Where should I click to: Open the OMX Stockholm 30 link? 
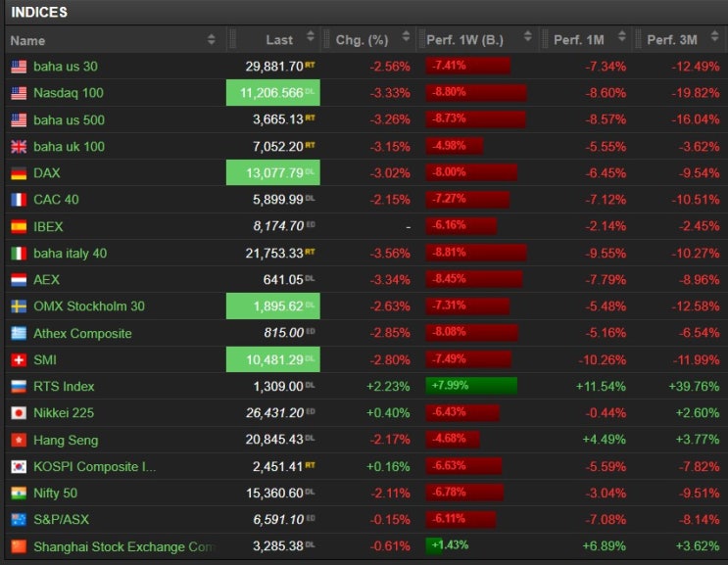point(89,306)
